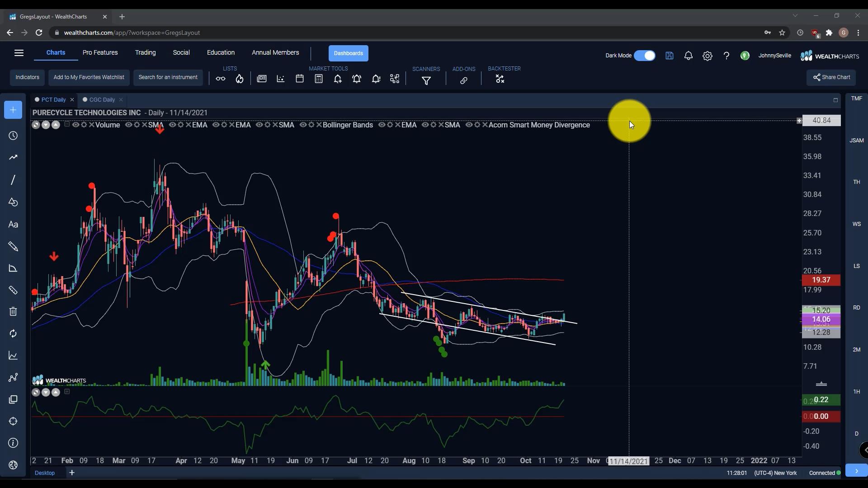The image size is (868, 488).
Task: Open the help question mark icon
Action: [x=726, y=56]
